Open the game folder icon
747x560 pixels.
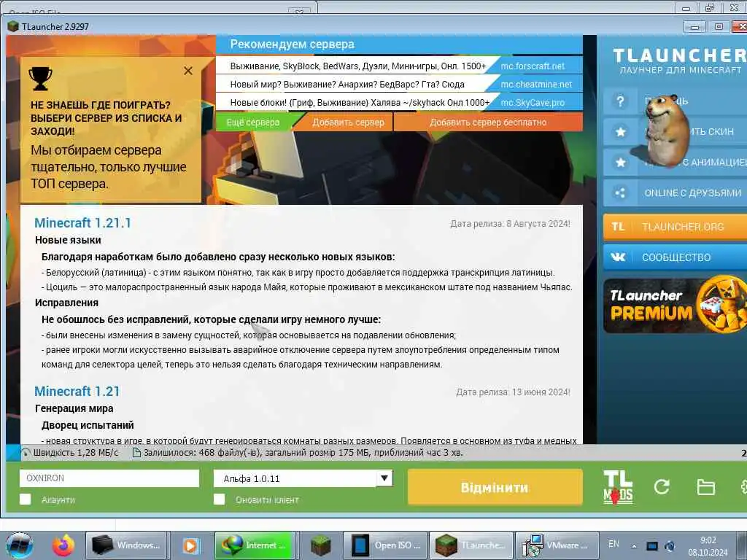coord(705,487)
